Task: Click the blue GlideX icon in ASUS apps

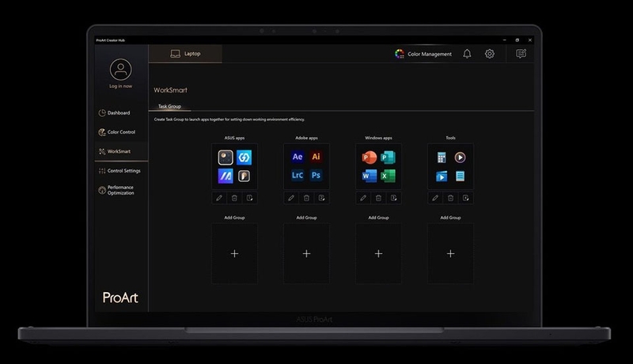Action: tap(244, 157)
